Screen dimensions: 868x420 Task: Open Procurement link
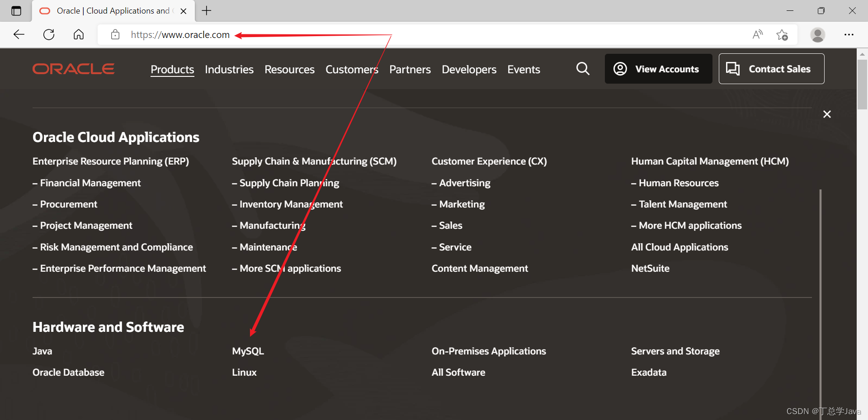point(65,204)
